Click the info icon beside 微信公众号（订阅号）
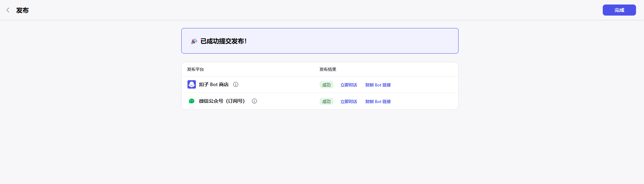 [x=254, y=101]
